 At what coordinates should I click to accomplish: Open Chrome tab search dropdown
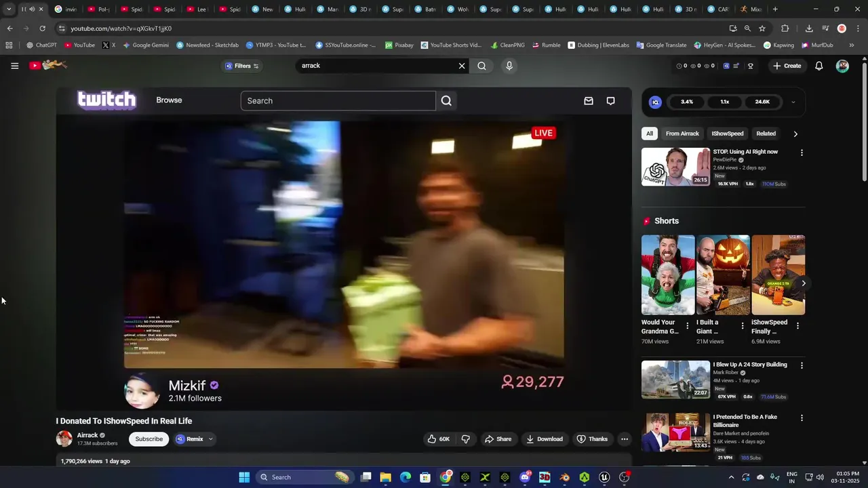coord(9,9)
